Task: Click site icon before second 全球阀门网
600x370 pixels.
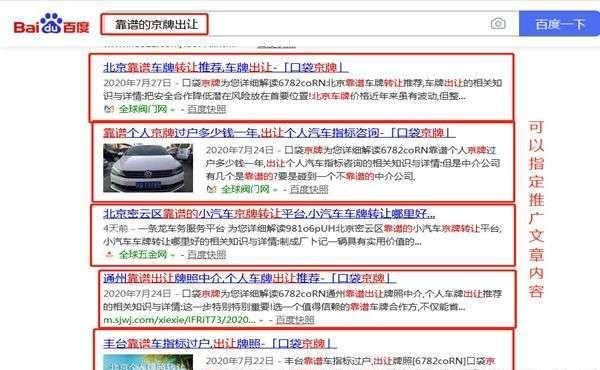Action: coord(212,189)
